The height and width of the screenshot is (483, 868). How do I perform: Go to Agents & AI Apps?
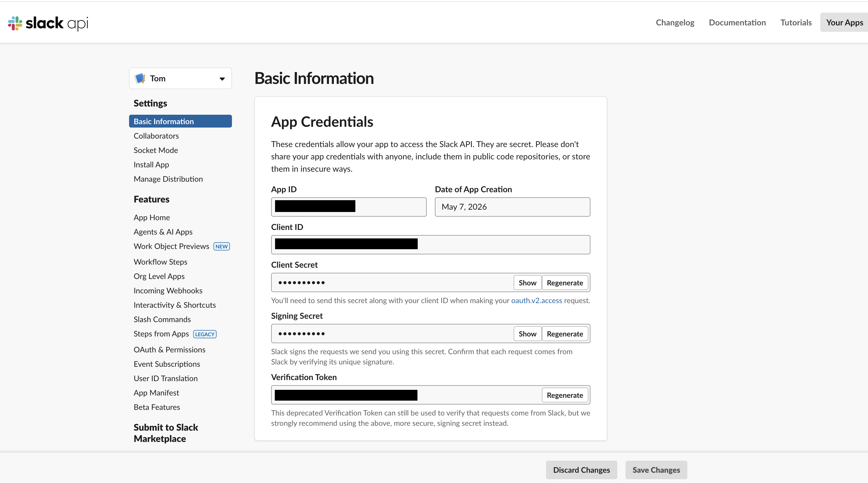tap(163, 232)
